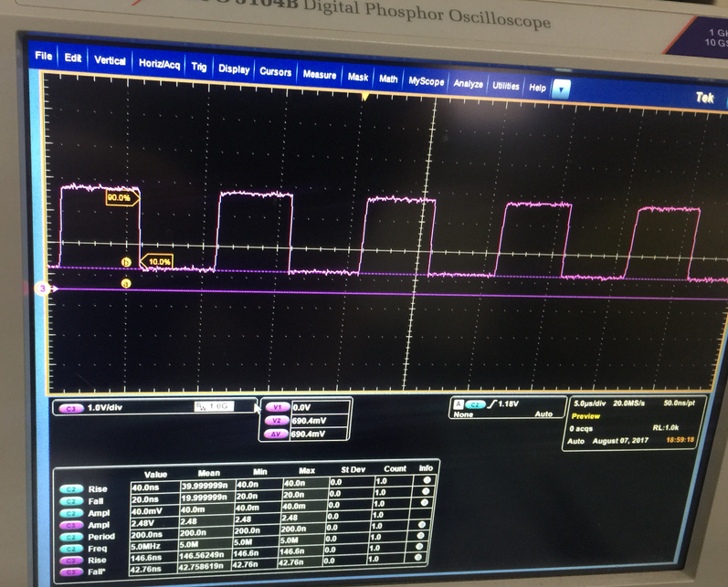Click the bandwidth 1.0G field
This screenshot has height=587, width=728.
click(214, 406)
